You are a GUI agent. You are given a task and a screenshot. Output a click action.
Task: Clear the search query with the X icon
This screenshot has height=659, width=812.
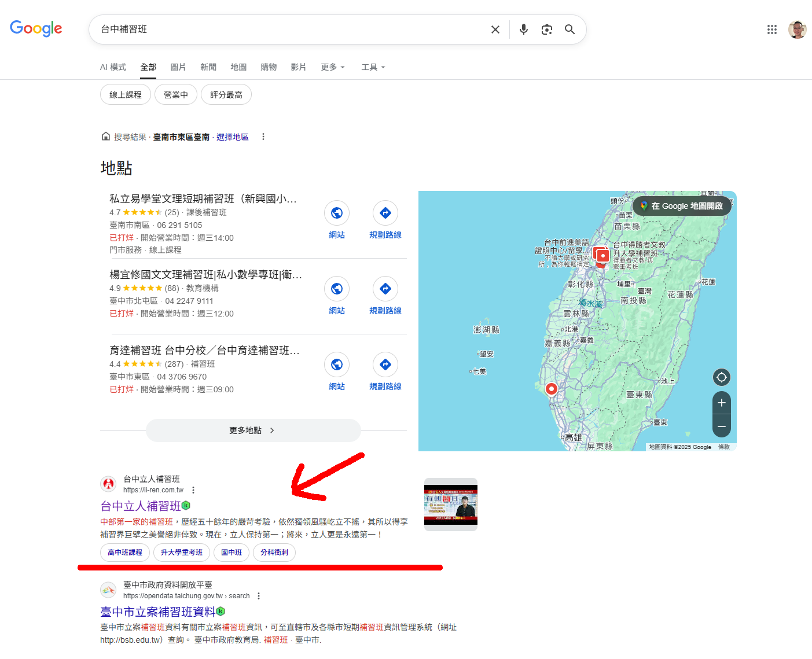click(x=495, y=29)
